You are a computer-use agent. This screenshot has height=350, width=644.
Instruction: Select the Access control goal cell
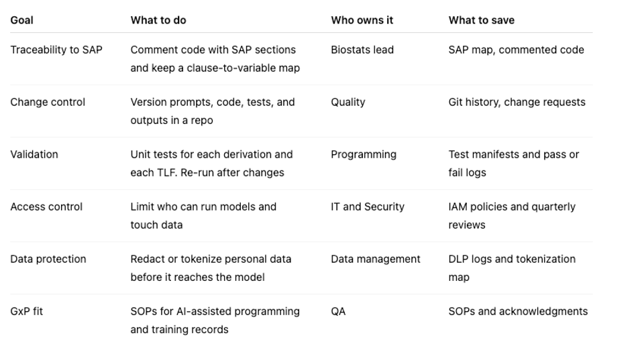(46, 207)
